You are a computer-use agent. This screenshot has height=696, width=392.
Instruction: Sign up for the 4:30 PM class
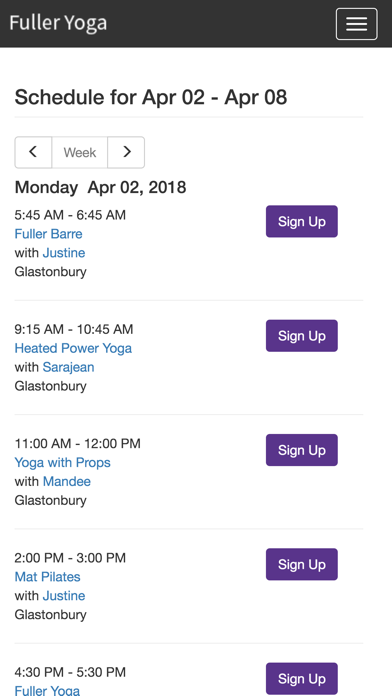(302, 679)
